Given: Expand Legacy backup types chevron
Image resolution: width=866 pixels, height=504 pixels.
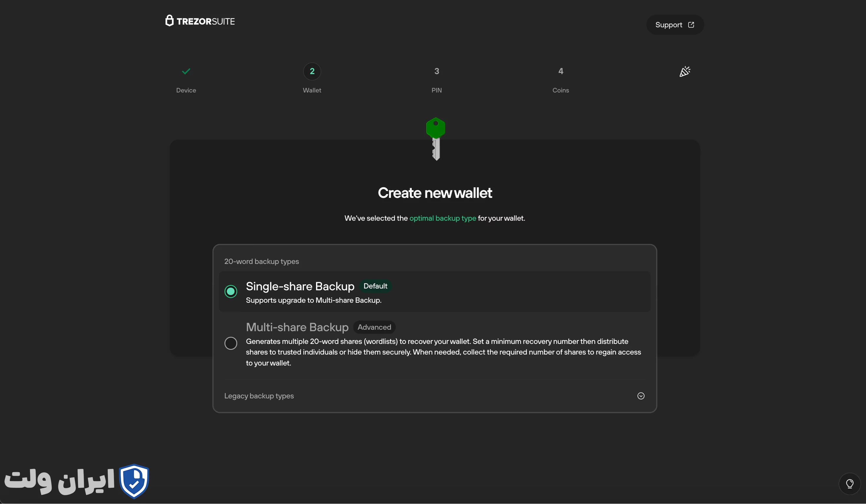Looking at the screenshot, I should [641, 396].
